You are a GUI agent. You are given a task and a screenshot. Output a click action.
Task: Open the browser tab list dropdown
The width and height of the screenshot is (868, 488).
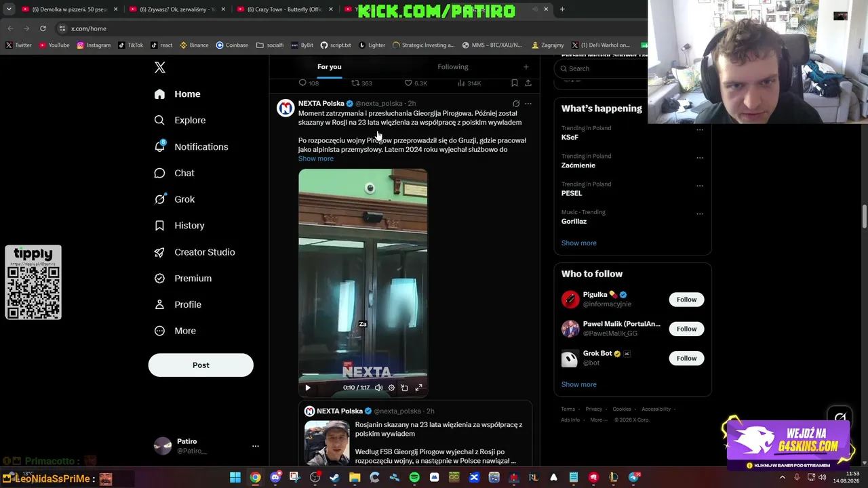pyautogui.click(x=9, y=9)
